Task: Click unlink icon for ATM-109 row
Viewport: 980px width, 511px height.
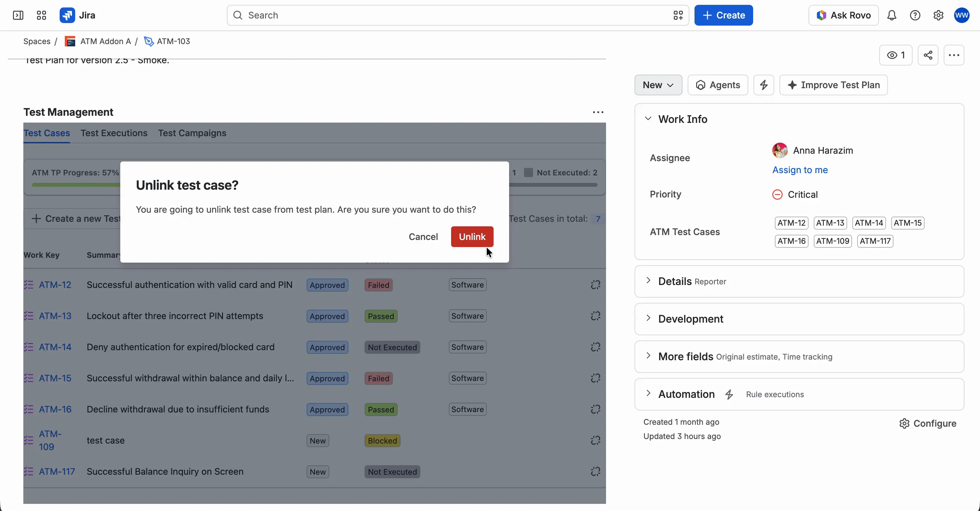Action: [x=595, y=441]
